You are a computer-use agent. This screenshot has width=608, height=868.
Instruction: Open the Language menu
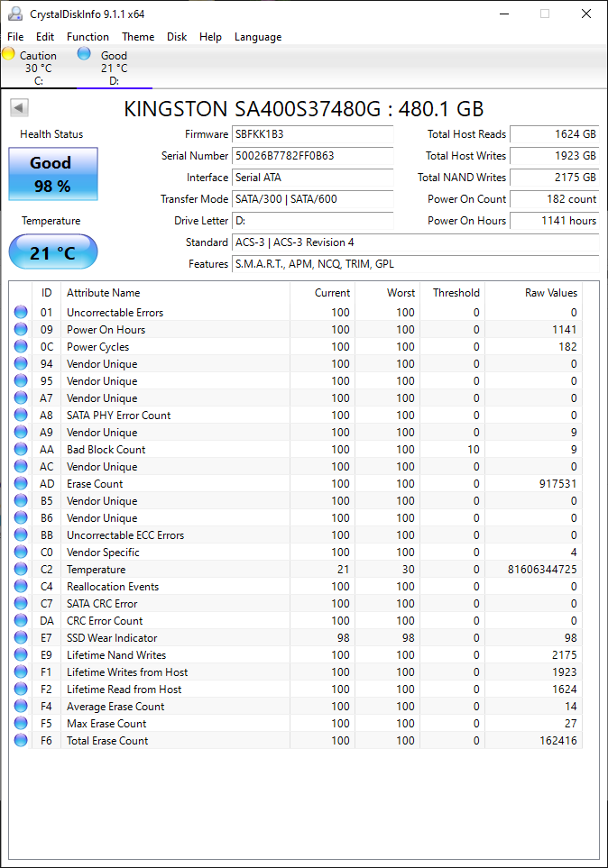[x=258, y=37]
